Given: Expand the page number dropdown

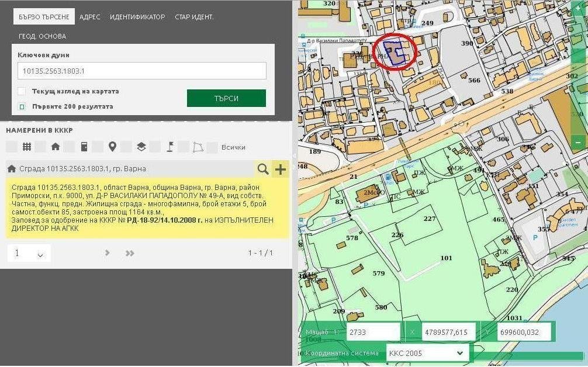Looking at the screenshot, I should [x=29, y=254].
